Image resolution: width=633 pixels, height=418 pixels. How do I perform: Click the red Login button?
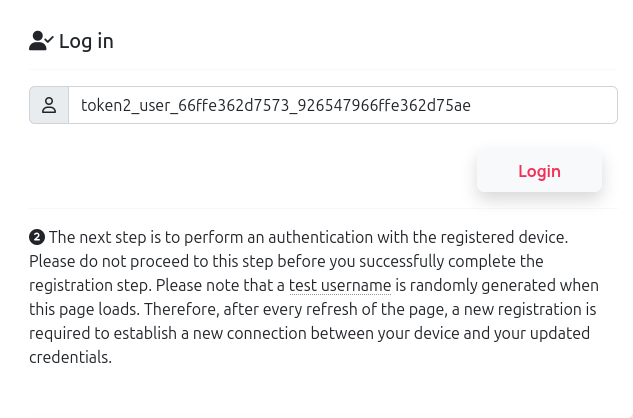(539, 171)
